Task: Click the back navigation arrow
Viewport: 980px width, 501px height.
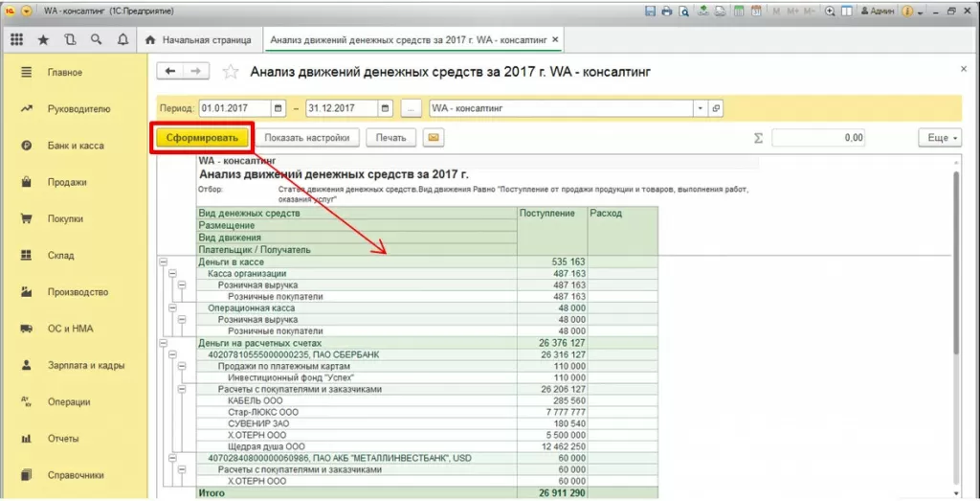Action: click(x=170, y=72)
